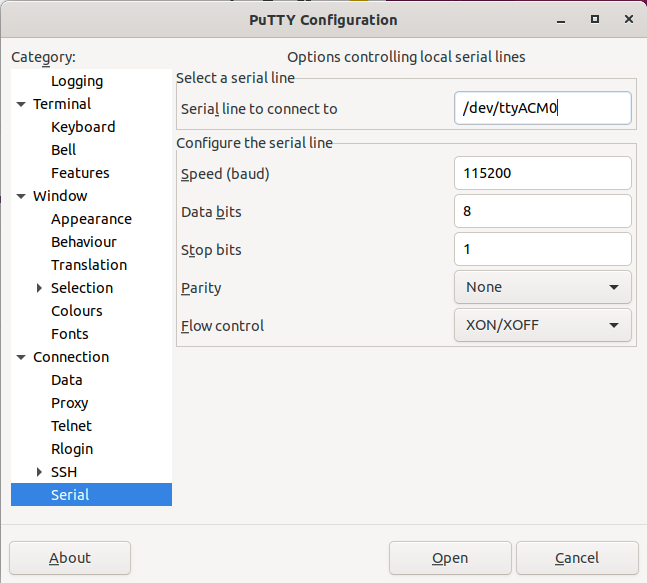Viewport: 647px width, 583px height.
Task: Open the Keyboard settings page
Action: tap(83, 127)
